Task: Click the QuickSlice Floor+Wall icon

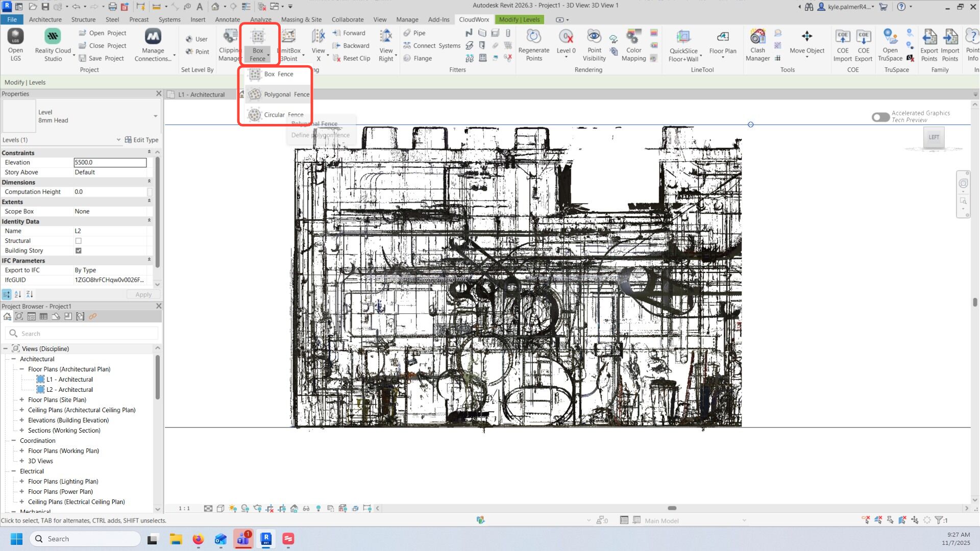Action: coord(683,37)
